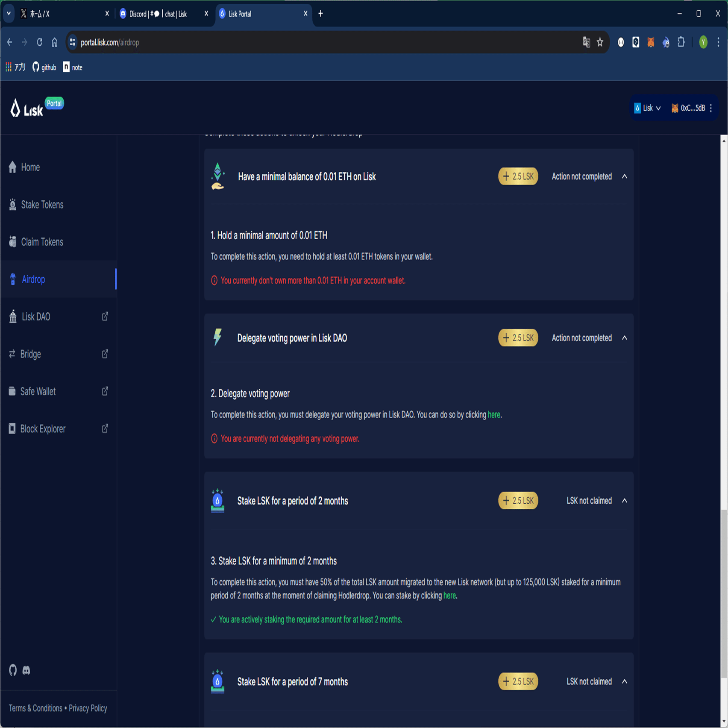The image size is (728, 728).
Task: Open the Home section in sidebar
Action: (x=30, y=167)
